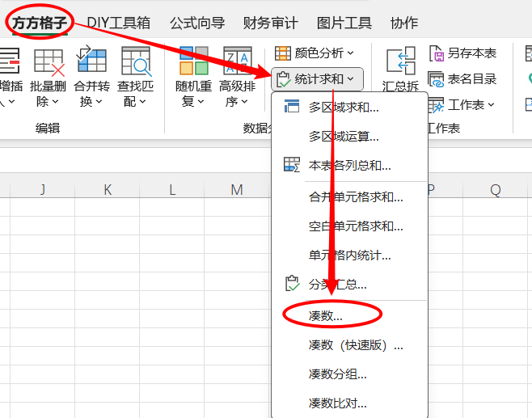The width and height of the screenshot is (532, 418).
Task: Click the 合并转换 icon
Action: pyautogui.click(x=91, y=60)
